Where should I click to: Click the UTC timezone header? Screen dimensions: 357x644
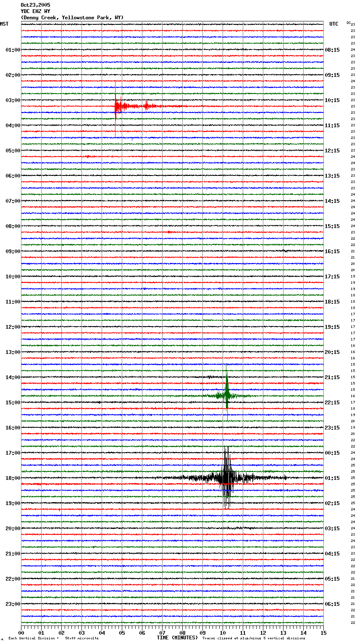(334, 24)
